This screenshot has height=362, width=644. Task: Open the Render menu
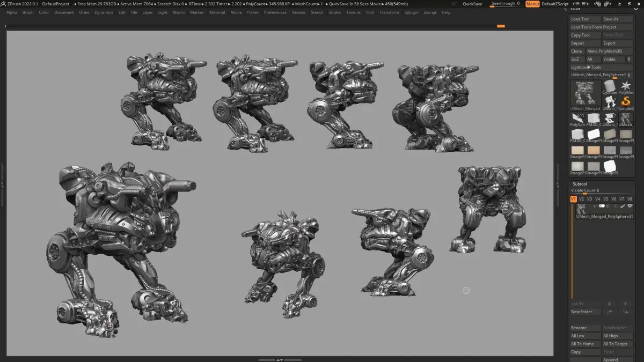pos(298,12)
